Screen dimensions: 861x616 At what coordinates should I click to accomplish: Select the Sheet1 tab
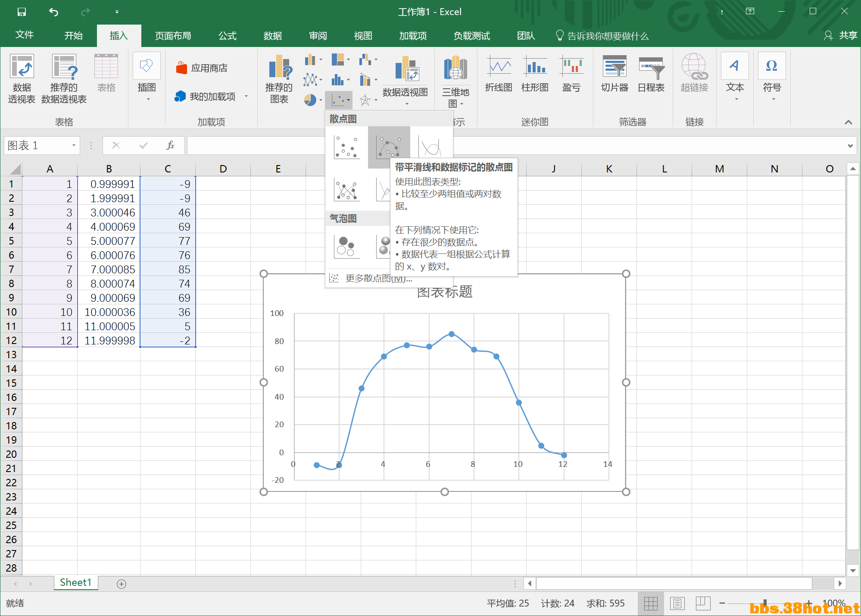[75, 583]
